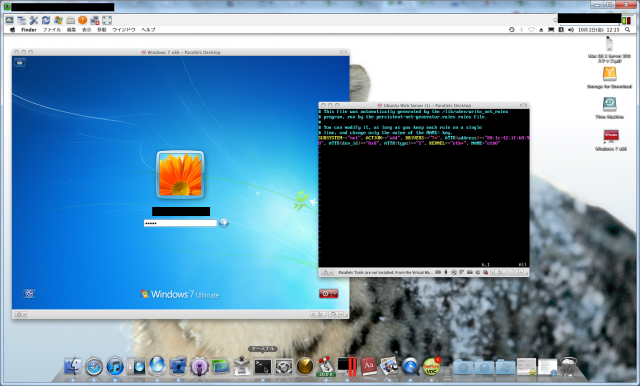Open shutdown options arrow on Windows login
This screenshot has width=640, height=386.
point(335,293)
